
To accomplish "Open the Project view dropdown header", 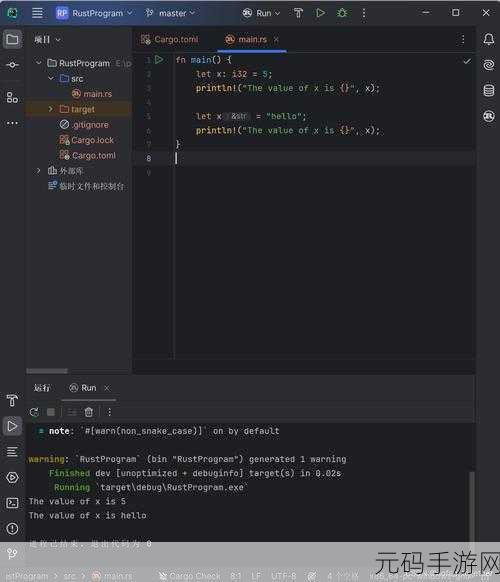I will pyautogui.click(x=47, y=39).
